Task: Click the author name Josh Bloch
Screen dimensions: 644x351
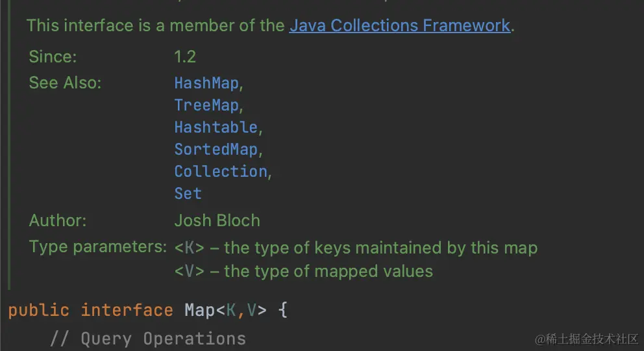Action: click(217, 220)
